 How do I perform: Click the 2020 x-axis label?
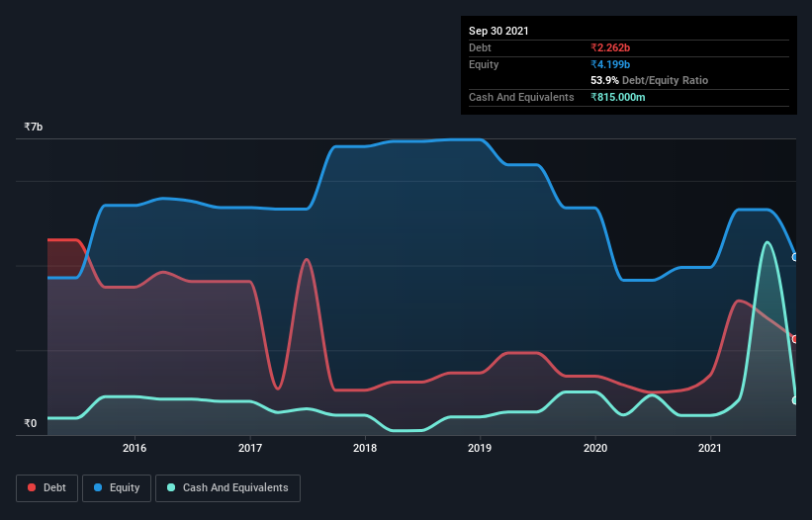click(x=595, y=448)
